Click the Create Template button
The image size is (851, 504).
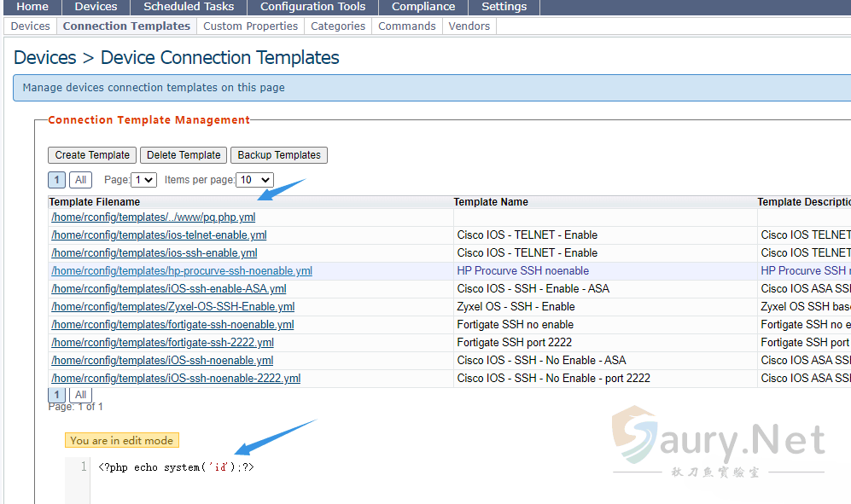92,155
